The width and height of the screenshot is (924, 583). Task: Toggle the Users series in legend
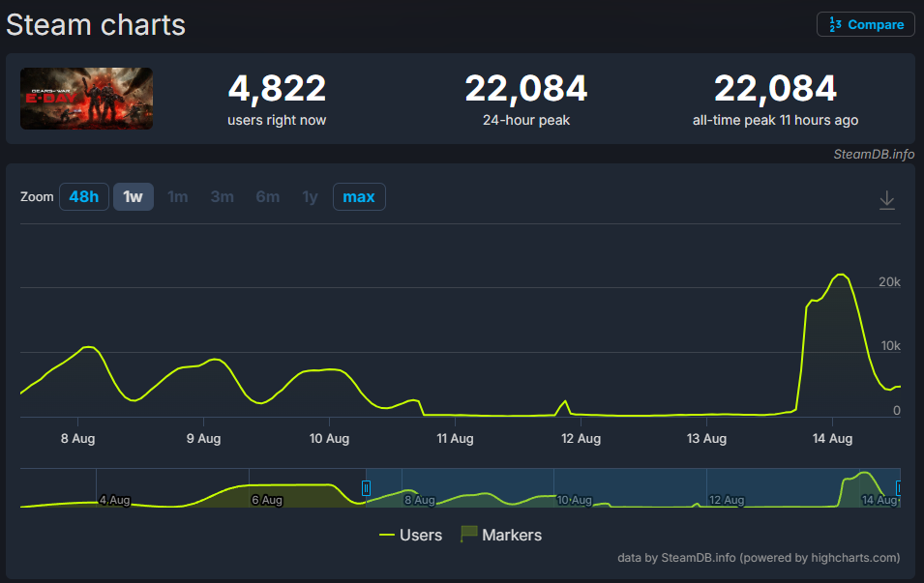tap(411, 535)
